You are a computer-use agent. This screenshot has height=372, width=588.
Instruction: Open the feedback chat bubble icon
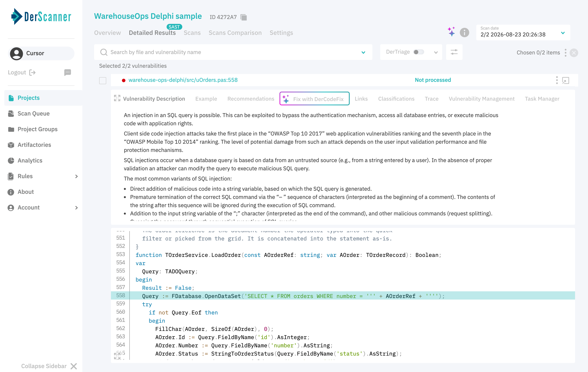pyautogui.click(x=68, y=72)
